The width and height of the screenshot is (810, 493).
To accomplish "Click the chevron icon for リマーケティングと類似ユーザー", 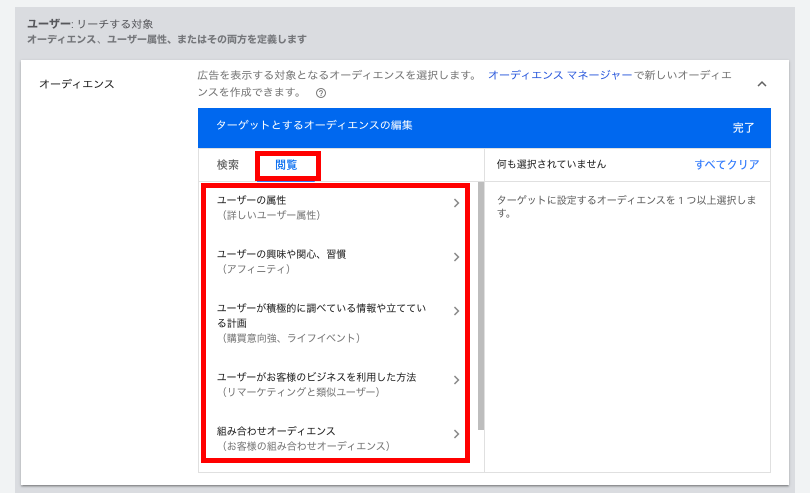I will click(456, 380).
